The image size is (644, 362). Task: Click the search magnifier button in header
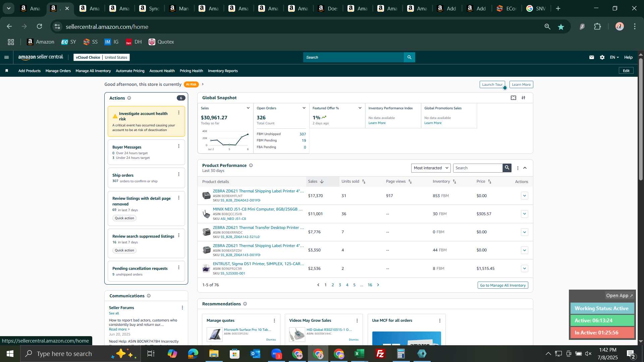[x=410, y=57]
